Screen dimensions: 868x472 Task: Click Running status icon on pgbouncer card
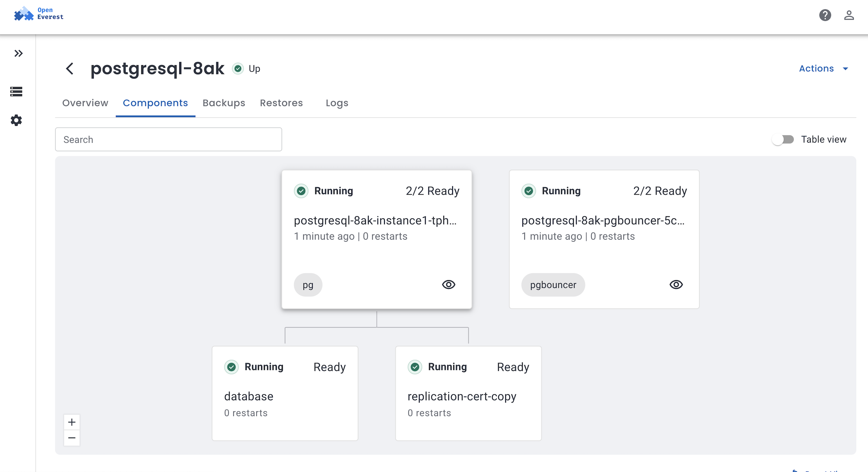529,191
